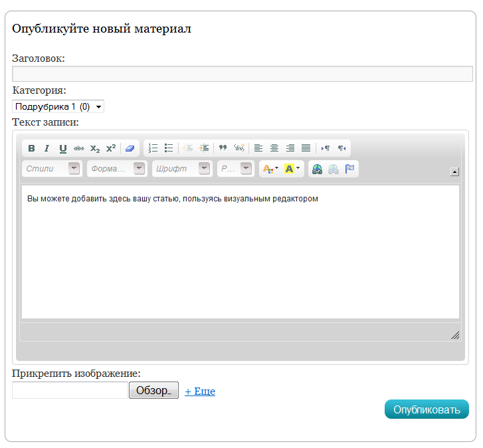Insert a block quote
Screen dimensions: 483x448
click(223, 148)
